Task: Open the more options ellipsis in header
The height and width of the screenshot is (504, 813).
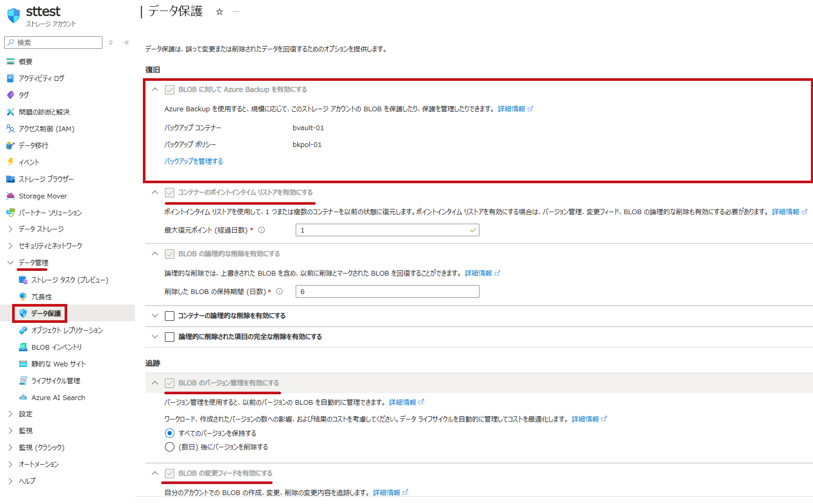Action: (236, 12)
